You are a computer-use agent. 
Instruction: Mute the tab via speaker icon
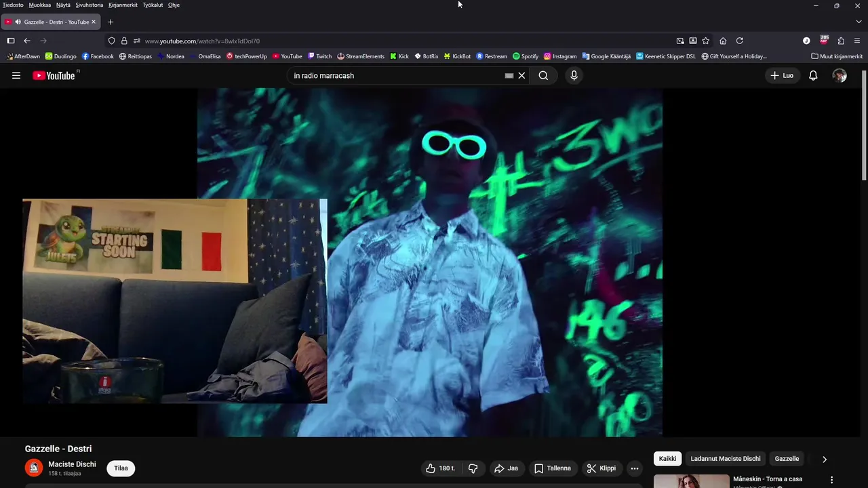18,22
